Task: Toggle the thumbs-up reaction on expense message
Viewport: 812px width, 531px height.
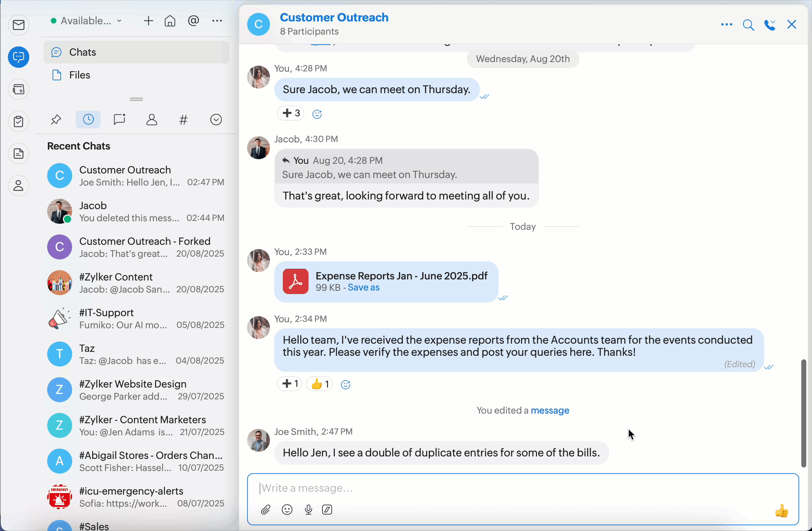Action: (320, 384)
